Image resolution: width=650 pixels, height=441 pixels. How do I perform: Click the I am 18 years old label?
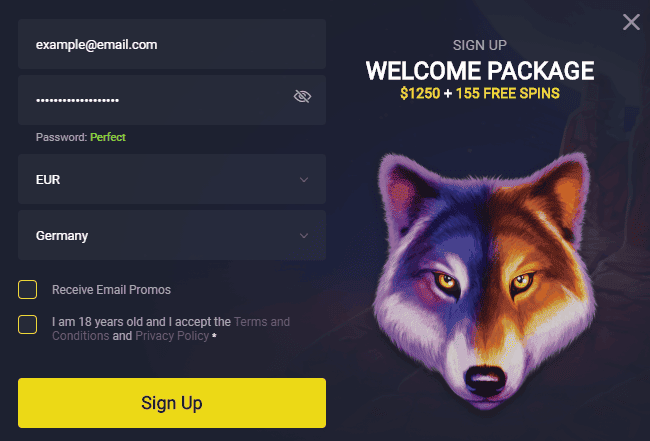(x=109, y=322)
